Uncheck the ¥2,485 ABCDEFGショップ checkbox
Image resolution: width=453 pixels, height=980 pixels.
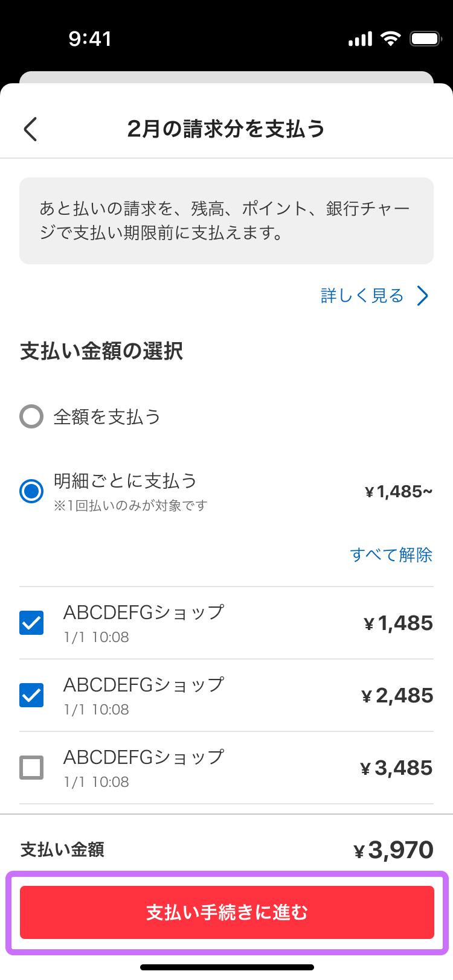tap(31, 695)
